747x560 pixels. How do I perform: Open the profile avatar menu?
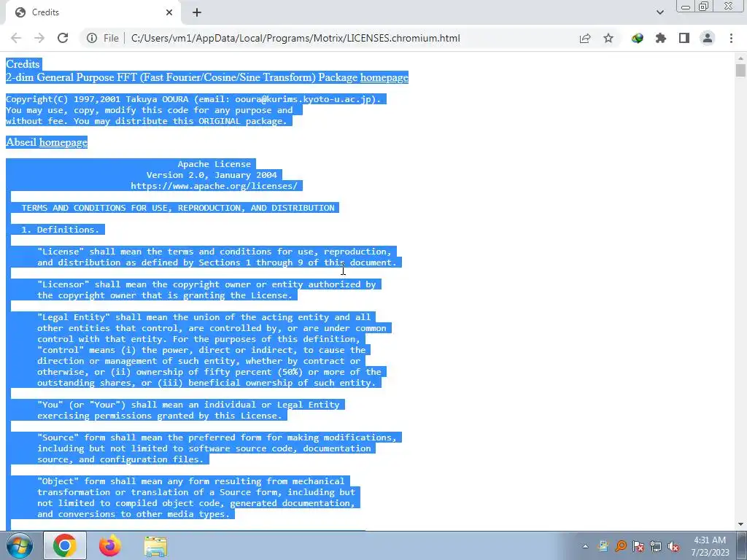708,38
